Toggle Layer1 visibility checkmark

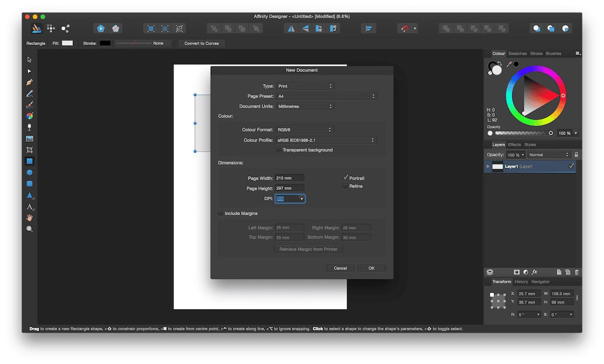571,166
